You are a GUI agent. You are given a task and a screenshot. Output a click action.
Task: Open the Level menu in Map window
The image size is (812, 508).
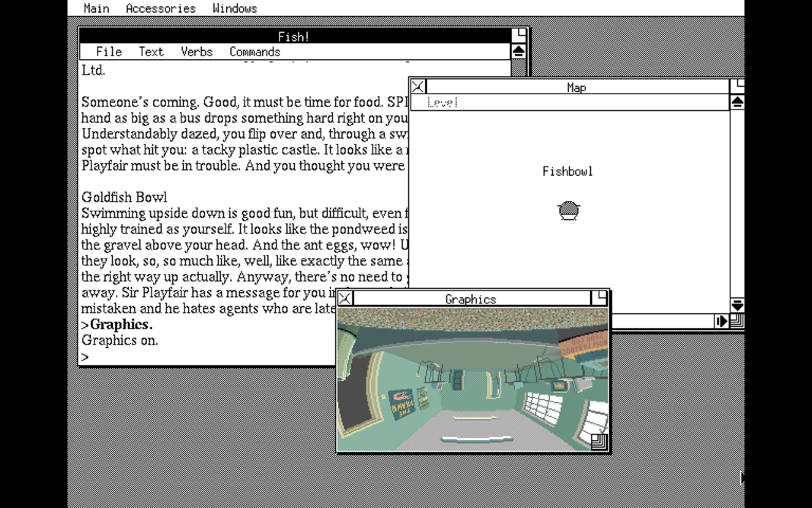pyautogui.click(x=442, y=102)
